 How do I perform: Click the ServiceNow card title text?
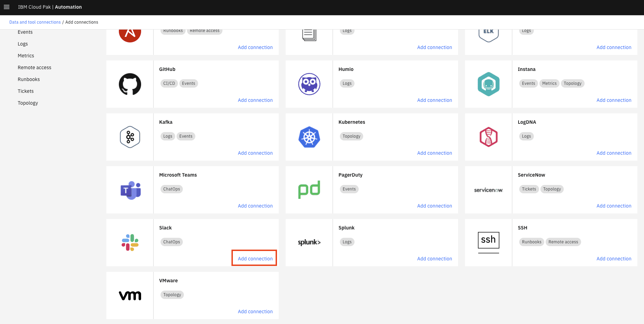(x=531, y=175)
